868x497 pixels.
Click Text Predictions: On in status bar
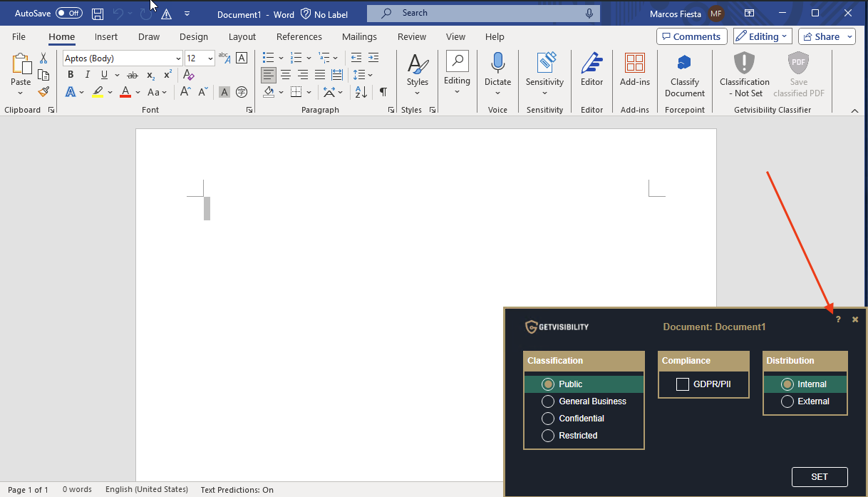point(237,490)
